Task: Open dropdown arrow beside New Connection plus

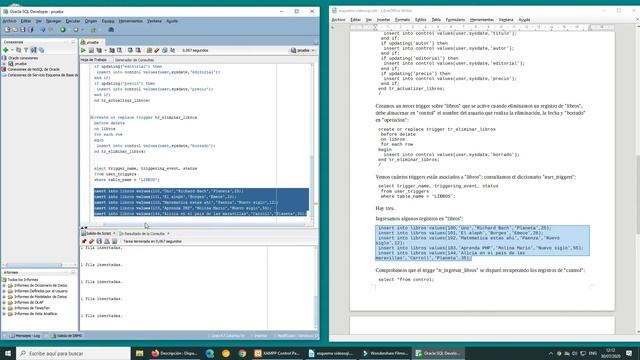Action: pos(12,50)
